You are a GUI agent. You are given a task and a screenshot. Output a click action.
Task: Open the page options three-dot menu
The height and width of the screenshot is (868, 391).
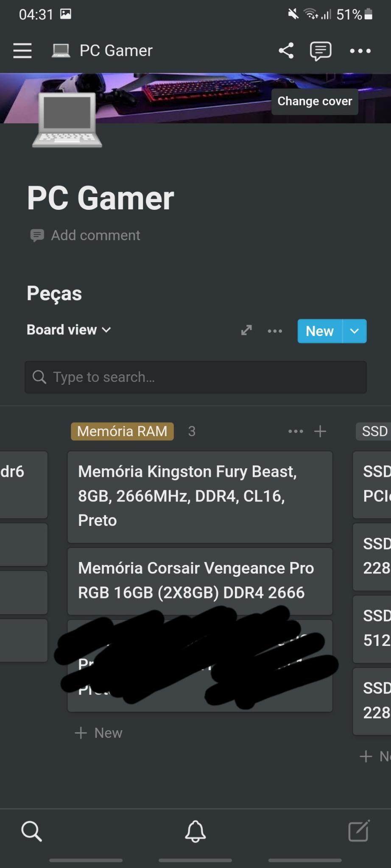click(360, 51)
